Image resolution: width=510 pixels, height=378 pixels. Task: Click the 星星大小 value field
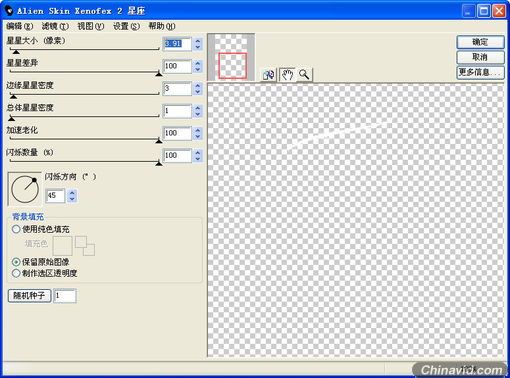[x=177, y=44]
